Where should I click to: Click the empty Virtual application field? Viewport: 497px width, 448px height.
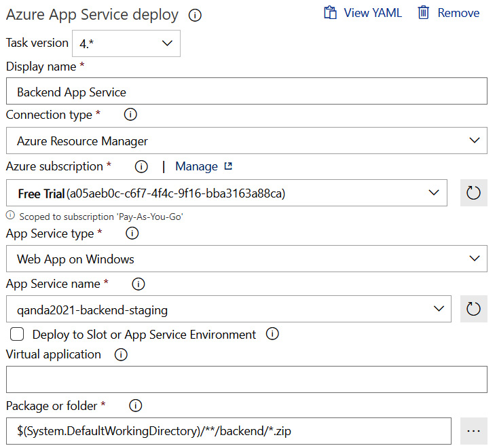246,379
